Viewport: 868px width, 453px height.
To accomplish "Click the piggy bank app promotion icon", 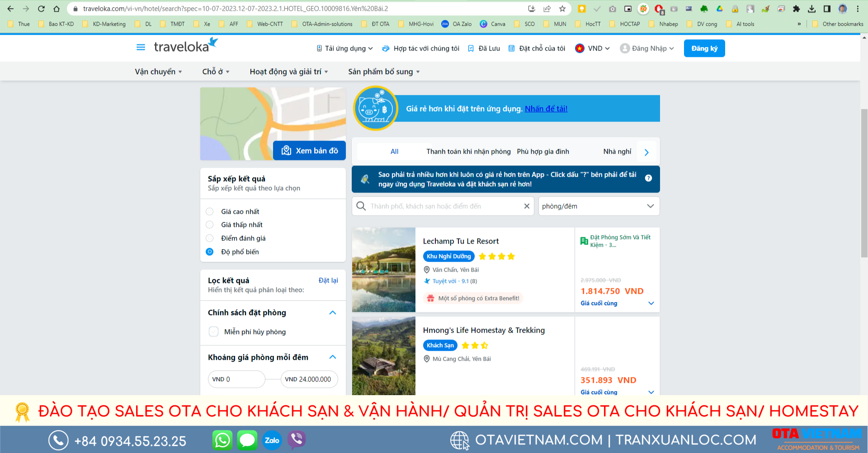I will tap(375, 108).
